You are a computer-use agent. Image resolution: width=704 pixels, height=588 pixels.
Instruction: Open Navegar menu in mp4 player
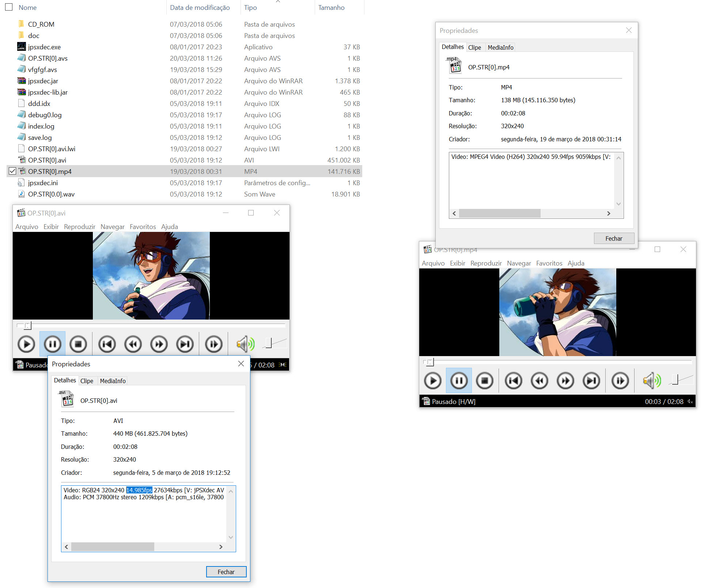[519, 263]
